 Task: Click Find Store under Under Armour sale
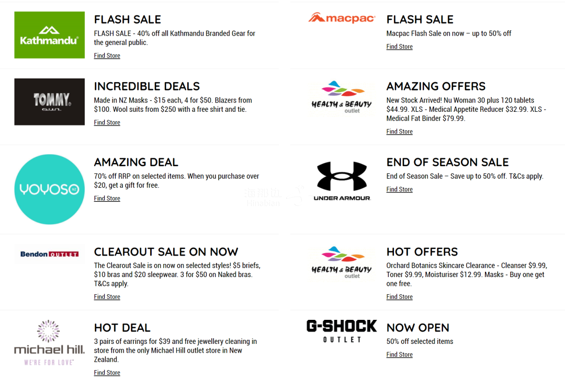pyautogui.click(x=399, y=190)
